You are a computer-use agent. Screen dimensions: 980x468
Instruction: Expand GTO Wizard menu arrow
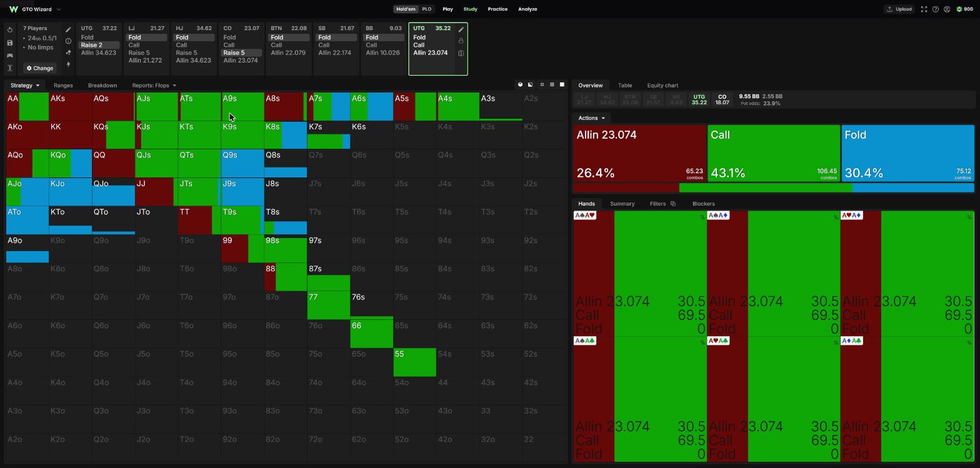(59, 9)
